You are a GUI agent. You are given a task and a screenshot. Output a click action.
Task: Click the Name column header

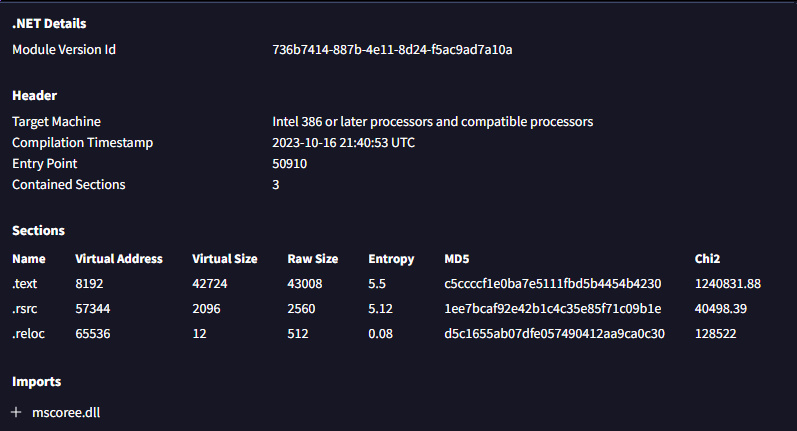(x=29, y=259)
